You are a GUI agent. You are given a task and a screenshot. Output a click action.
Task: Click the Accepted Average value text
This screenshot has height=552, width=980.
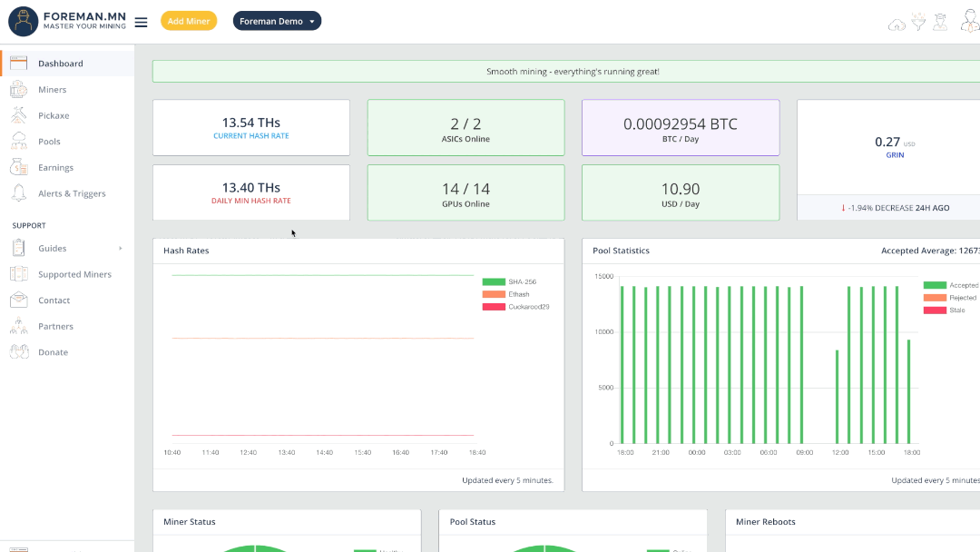click(931, 251)
